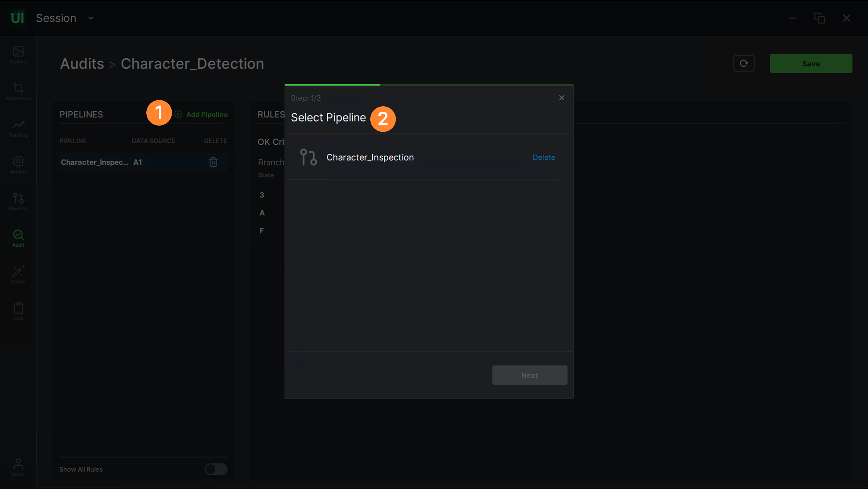Click the refresh icon button
Image resolution: width=868 pixels, height=489 pixels.
[x=744, y=63]
